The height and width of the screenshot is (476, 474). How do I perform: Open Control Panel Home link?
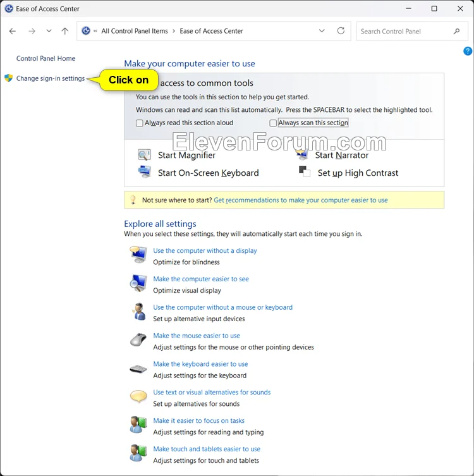pyautogui.click(x=46, y=58)
